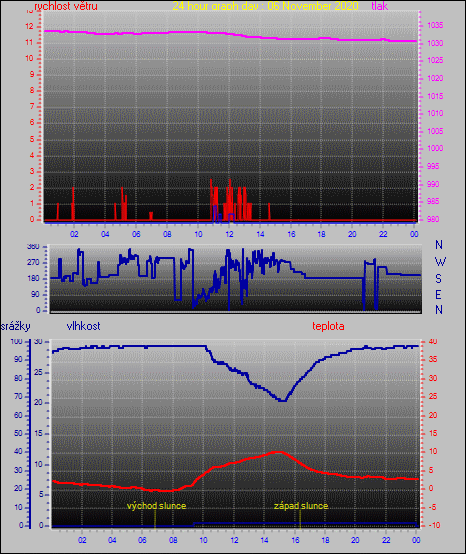Click the humidity minimum point near 15 hours
466x554 pixels.
pos(283,401)
